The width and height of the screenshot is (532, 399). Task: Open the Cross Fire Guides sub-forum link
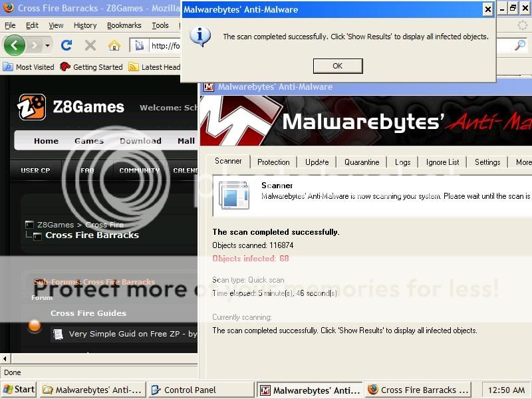88,313
